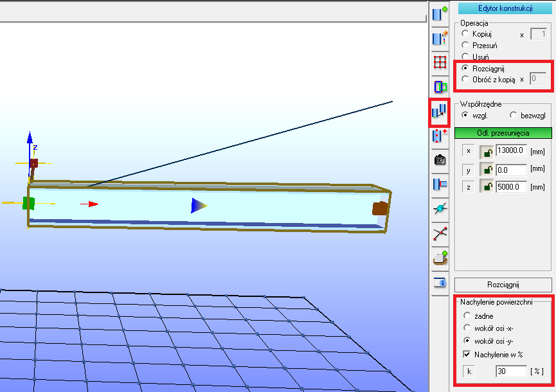Click the information panel icon
Image resolution: width=556 pixels, height=392 pixels.
440,282
